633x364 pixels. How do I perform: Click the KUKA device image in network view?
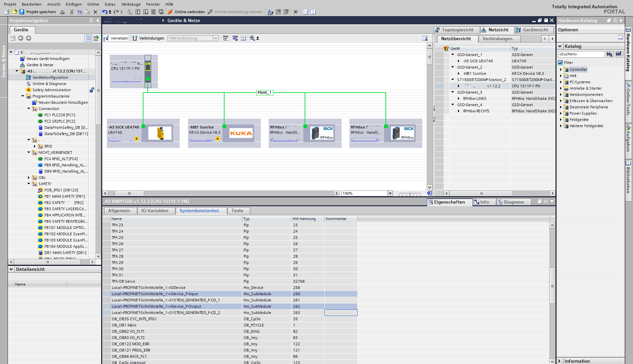241,133
